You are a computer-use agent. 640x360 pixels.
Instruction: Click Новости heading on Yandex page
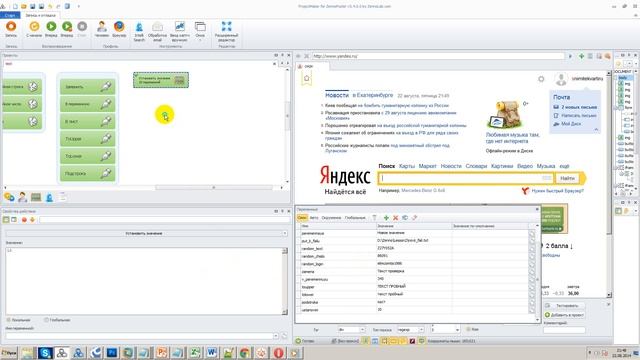tap(337, 95)
